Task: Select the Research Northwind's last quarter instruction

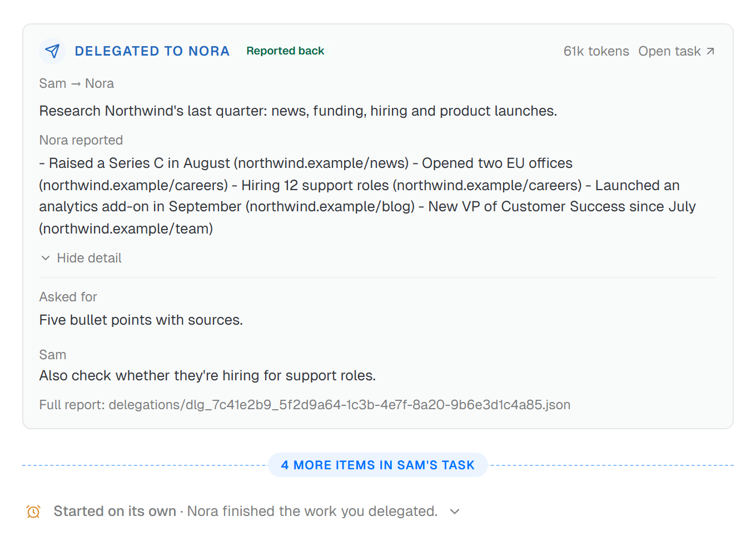Action: 298,111
